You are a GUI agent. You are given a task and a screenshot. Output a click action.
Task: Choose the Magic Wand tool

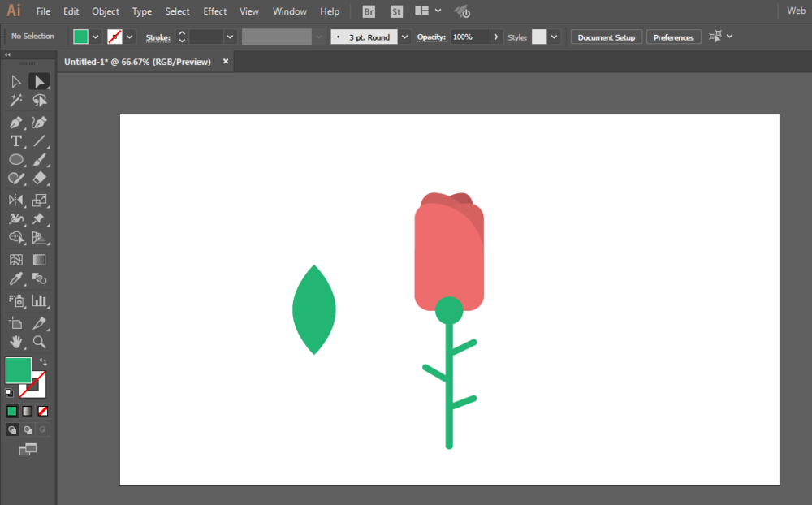tap(15, 100)
